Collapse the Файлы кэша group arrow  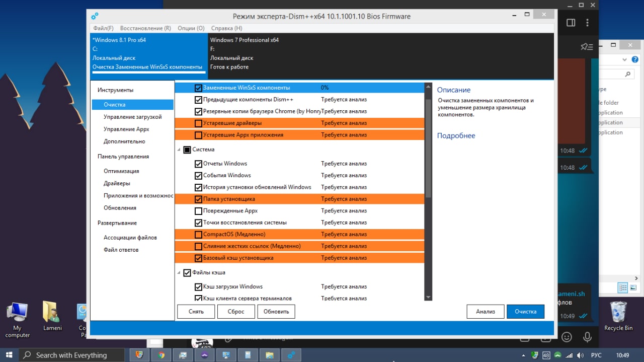pyautogui.click(x=179, y=273)
